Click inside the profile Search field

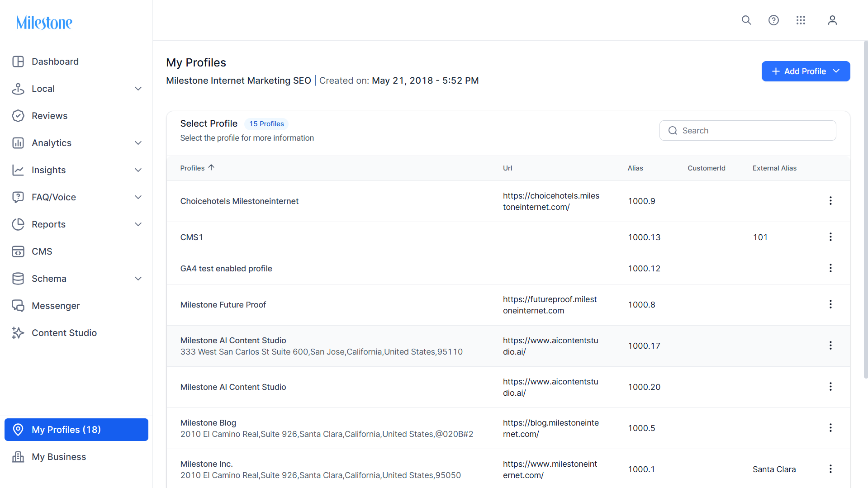748,131
